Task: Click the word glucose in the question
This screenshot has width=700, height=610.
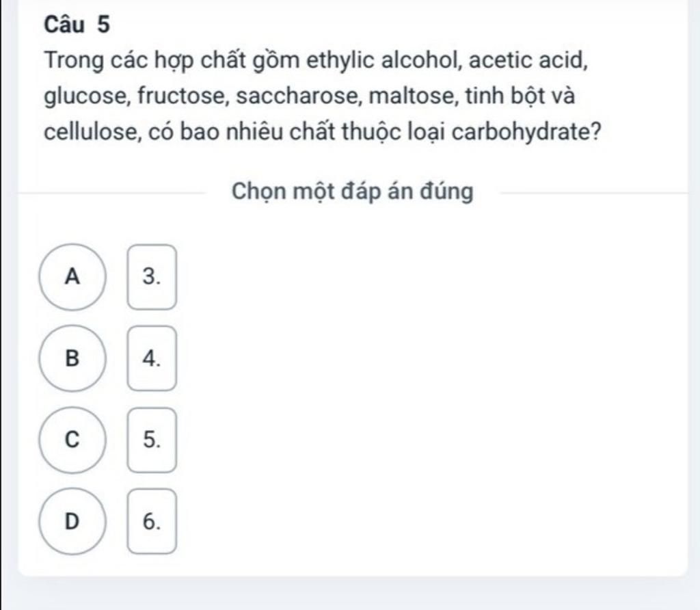Action: click(x=85, y=96)
